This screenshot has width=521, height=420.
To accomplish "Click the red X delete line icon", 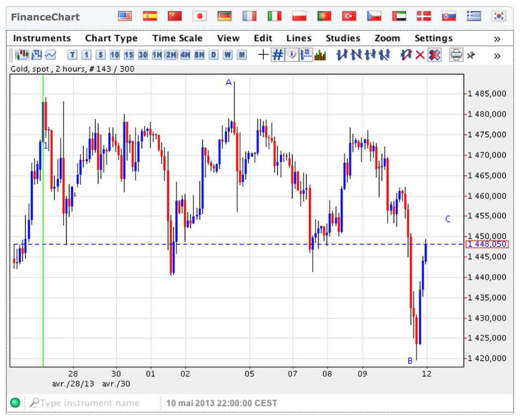I will coord(420,55).
